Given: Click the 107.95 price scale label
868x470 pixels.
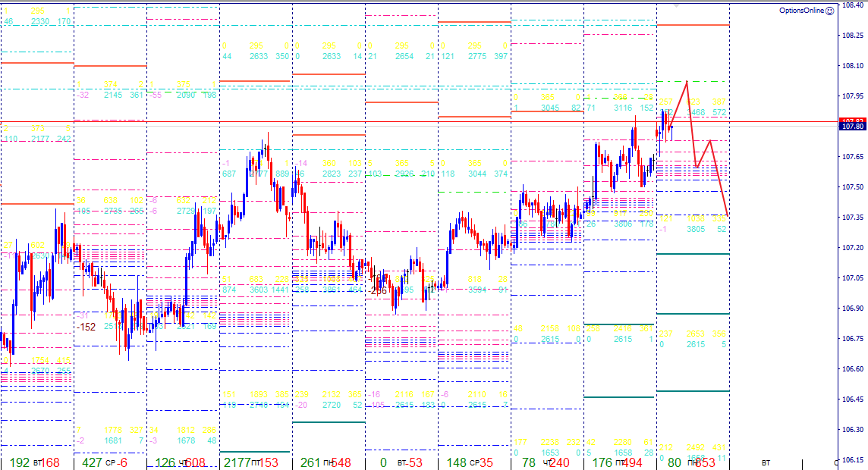Looking at the screenshot, I should click(853, 96).
